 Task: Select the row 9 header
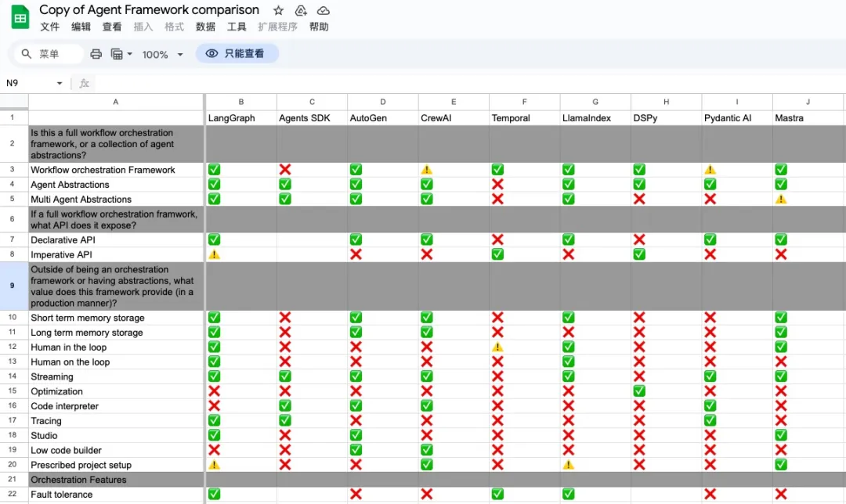(13, 286)
